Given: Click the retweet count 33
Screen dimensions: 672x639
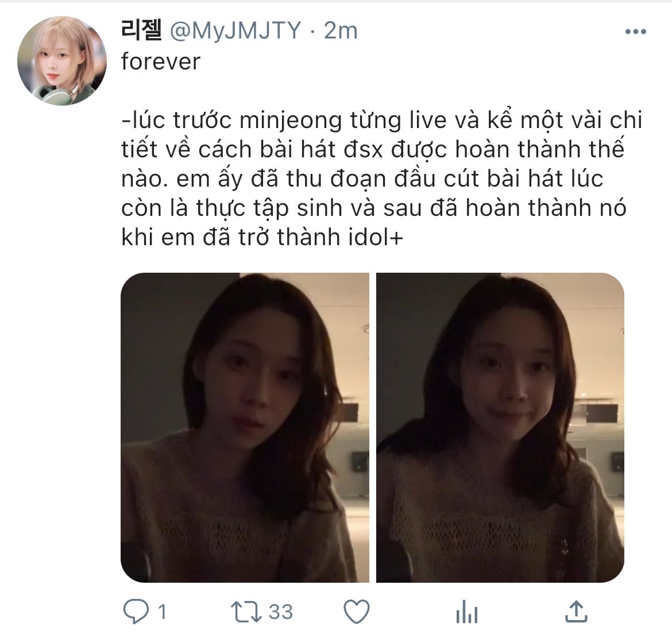Looking at the screenshot, I should (x=281, y=611).
